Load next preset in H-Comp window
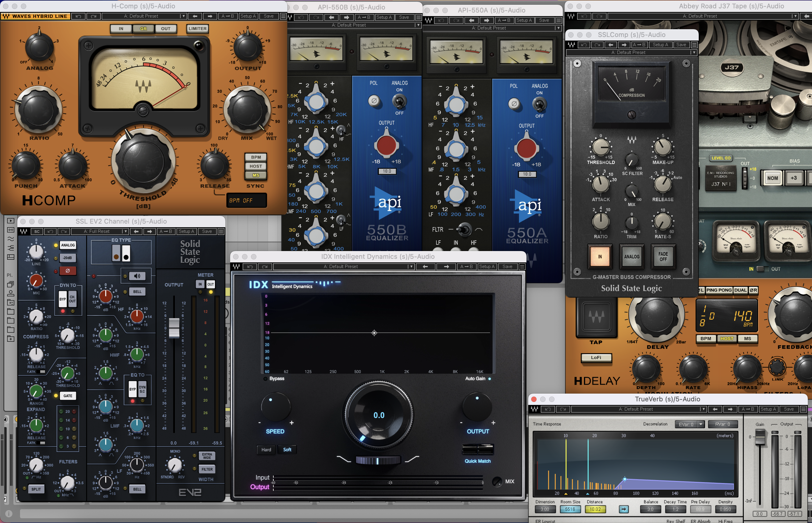Viewport: 812px width, 523px height. (x=210, y=16)
